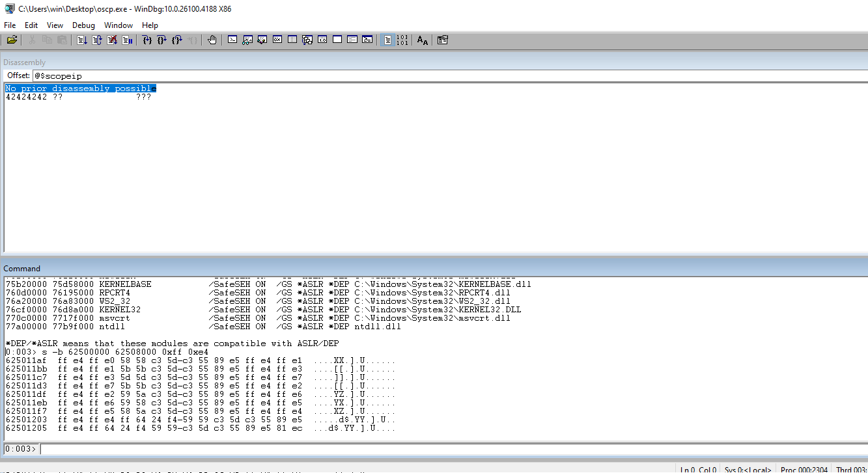Viewport: 868px width, 473px height.
Task: Stop debugging with the red X icon
Action: (112, 40)
